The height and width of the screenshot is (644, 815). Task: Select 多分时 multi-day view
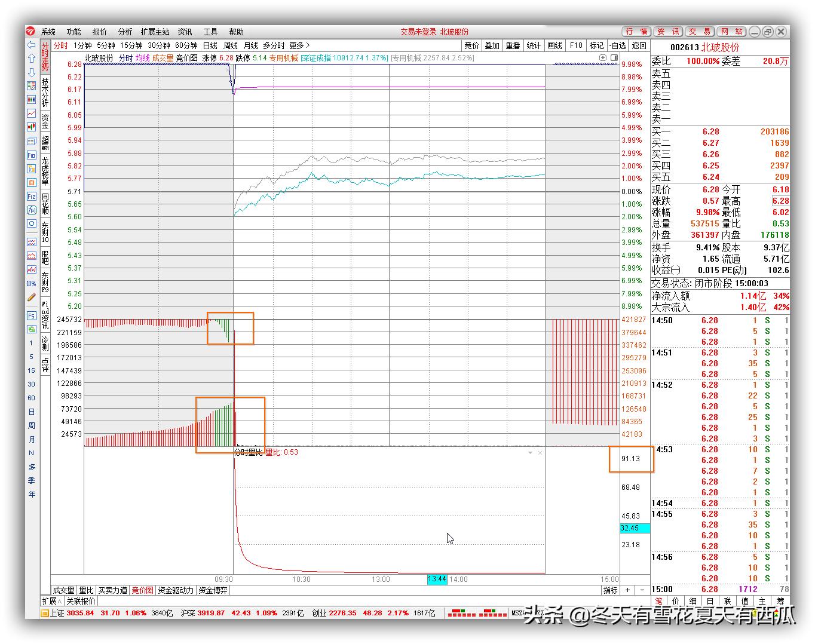pos(274,45)
